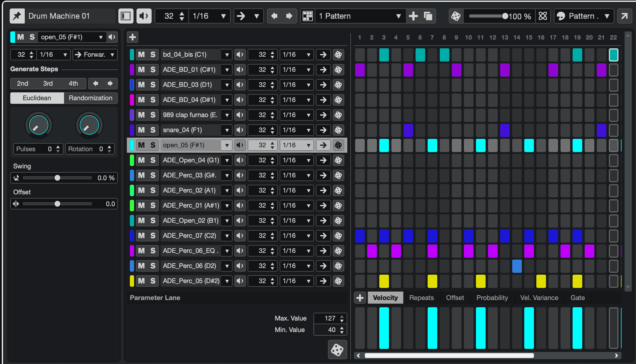Toggle the S button in left inspector

(32, 37)
